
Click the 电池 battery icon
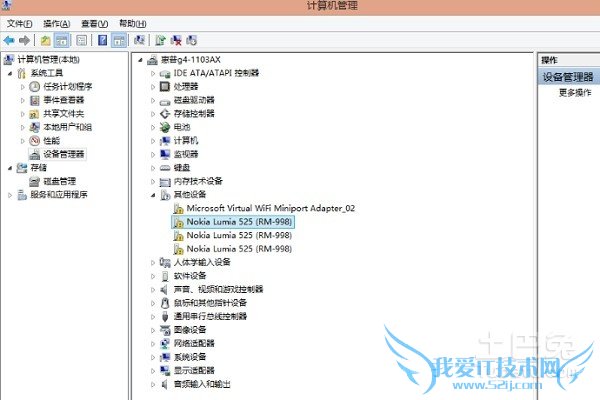tap(165, 127)
